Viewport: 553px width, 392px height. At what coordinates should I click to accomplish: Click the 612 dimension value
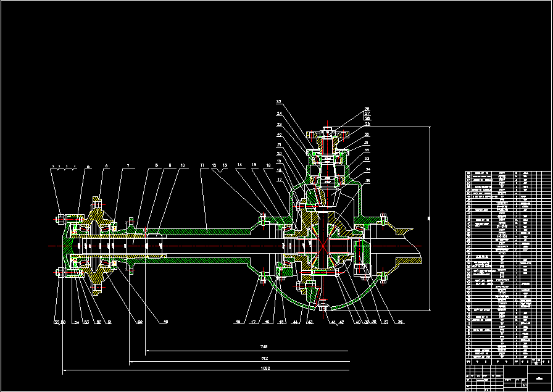265,358
